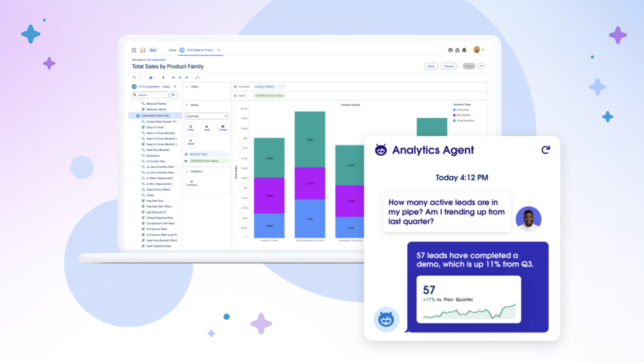Click the undo arrow in toolbar

click(134, 77)
